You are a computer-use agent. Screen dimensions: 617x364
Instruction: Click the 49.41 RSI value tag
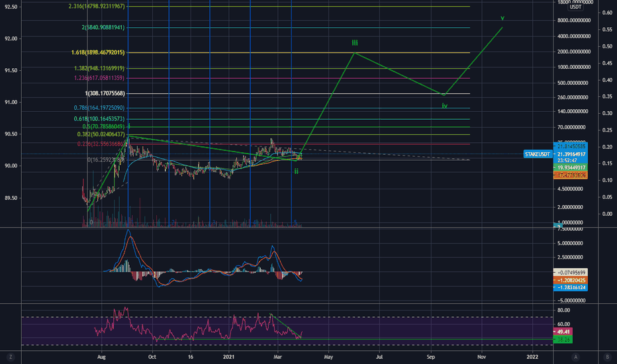click(x=563, y=332)
